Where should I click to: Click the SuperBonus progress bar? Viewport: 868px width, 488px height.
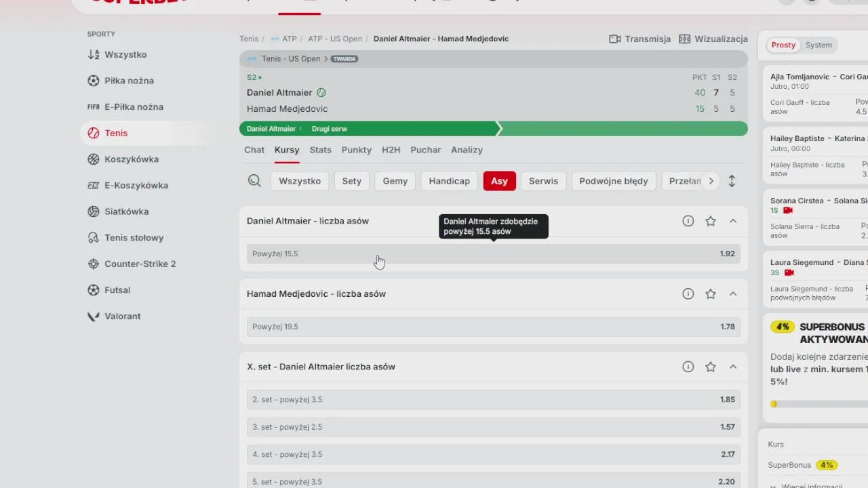click(819, 404)
